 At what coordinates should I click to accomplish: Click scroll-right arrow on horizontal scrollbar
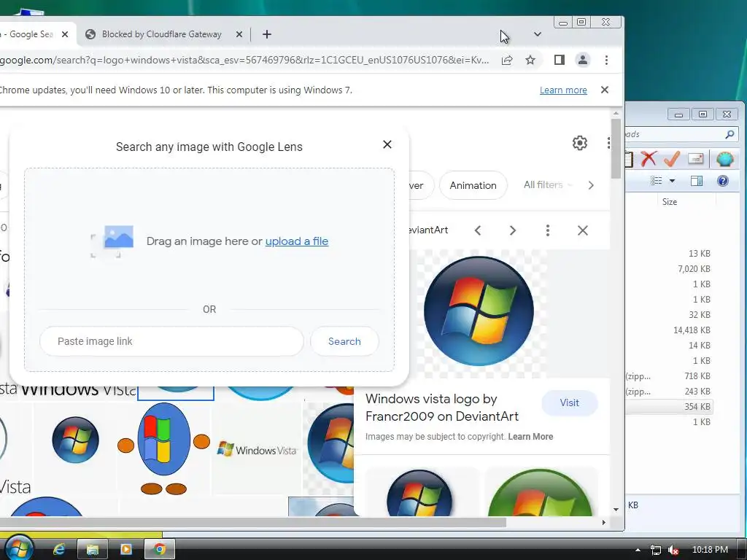pos(604,522)
